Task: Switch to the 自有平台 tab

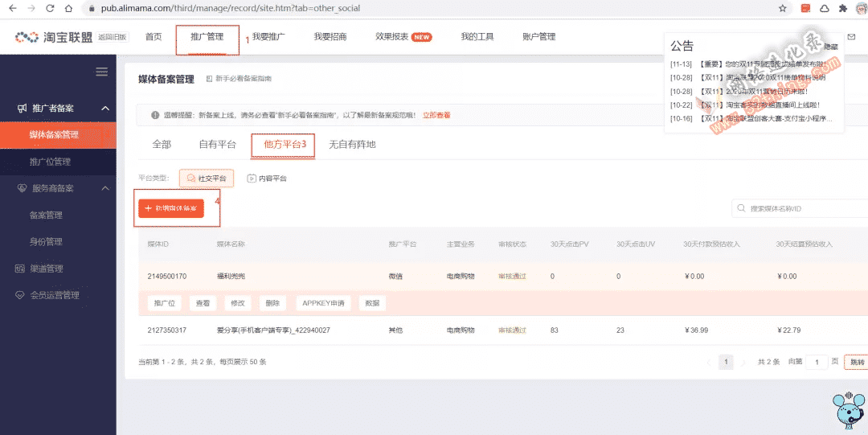Action: (x=218, y=144)
